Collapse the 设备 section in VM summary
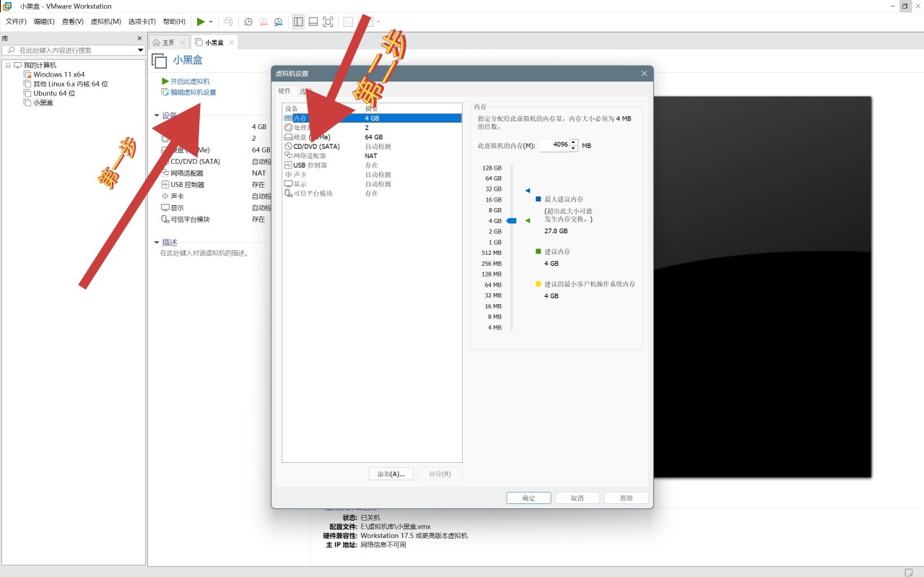This screenshot has width=924, height=577. pos(157,116)
